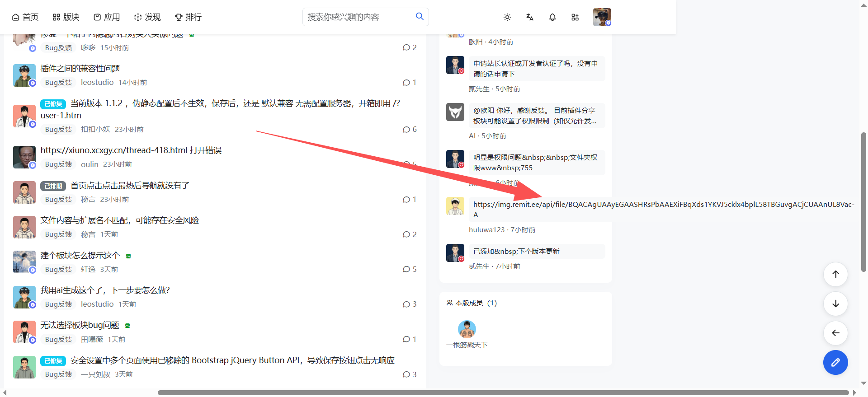Click avatar of 插件之间的兼容性问题 author
The image size is (868, 397).
24,75
